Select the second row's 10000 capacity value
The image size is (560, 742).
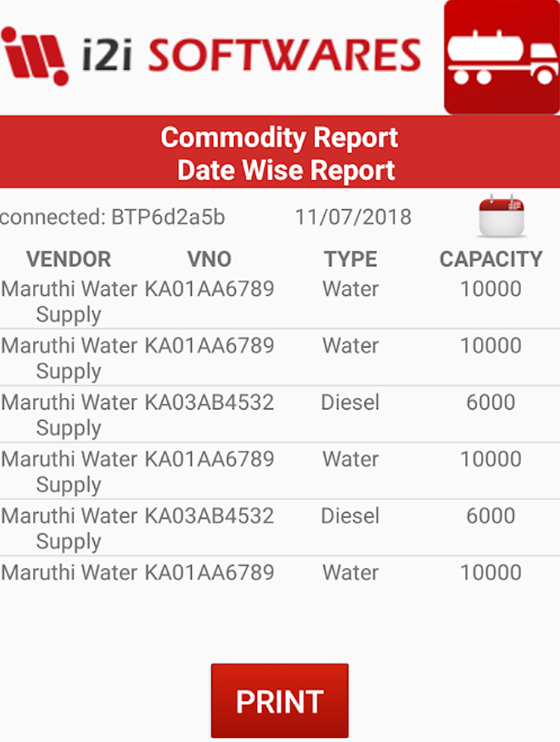tap(491, 346)
